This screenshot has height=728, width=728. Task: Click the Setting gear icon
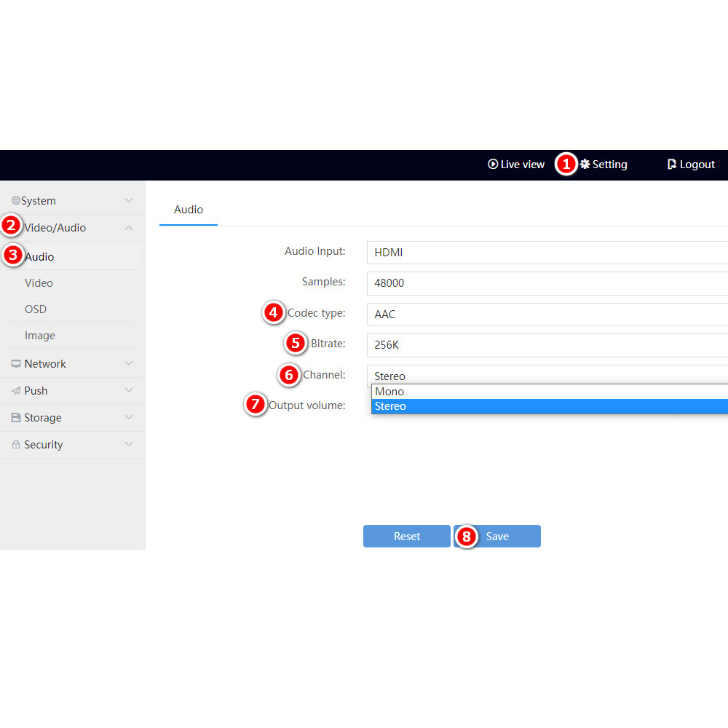(x=585, y=165)
